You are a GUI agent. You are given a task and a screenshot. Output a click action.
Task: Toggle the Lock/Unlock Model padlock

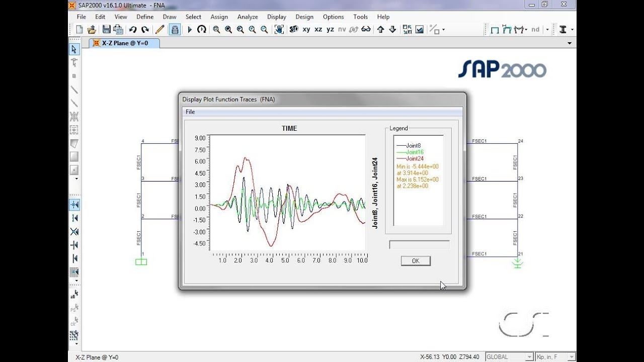[175, 30]
